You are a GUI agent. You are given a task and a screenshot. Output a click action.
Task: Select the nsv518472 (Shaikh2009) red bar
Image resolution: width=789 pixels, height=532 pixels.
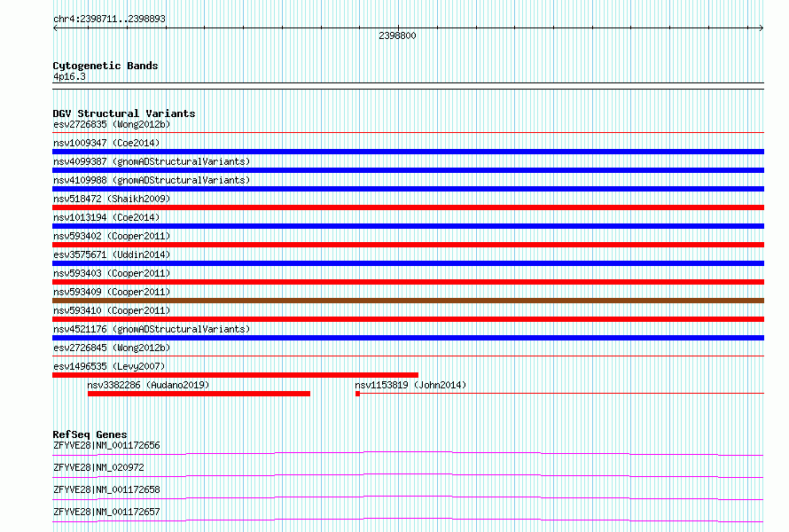click(x=408, y=207)
